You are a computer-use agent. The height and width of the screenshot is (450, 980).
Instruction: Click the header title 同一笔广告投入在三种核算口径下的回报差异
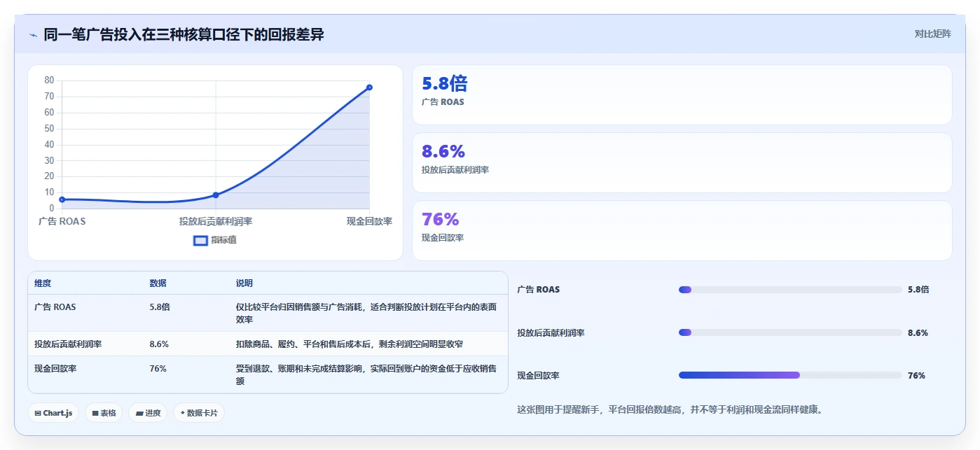184,34
